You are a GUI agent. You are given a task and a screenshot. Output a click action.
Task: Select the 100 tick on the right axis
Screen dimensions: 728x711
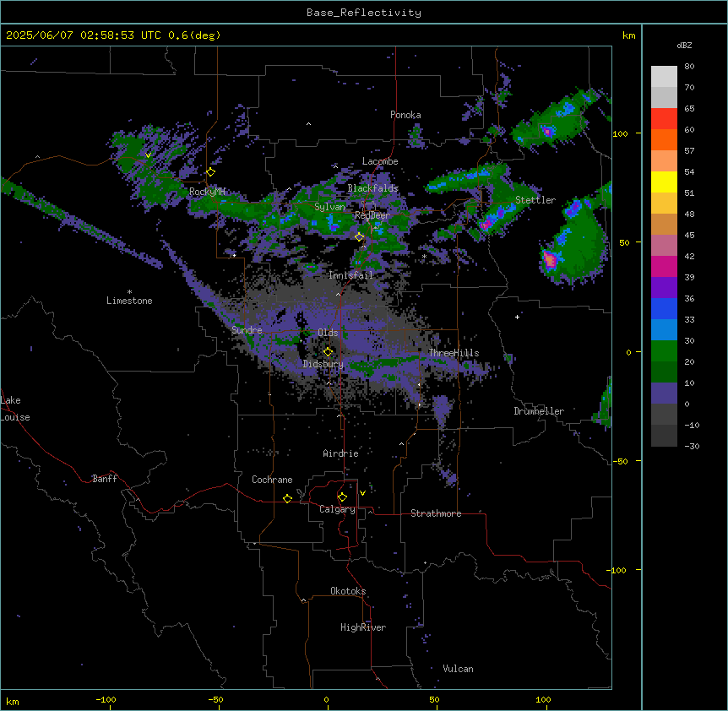(x=620, y=133)
